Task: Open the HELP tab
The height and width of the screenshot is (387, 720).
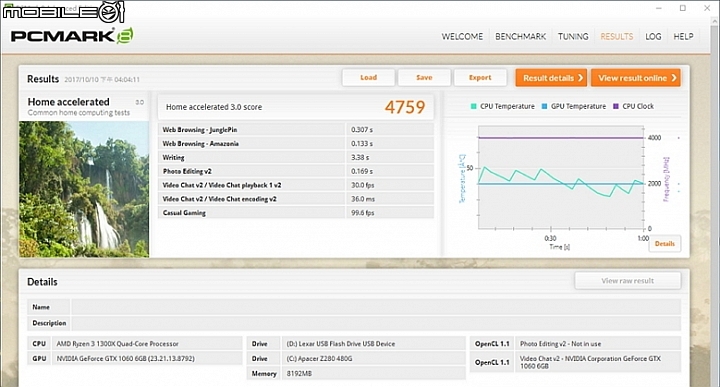Action: coord(683,37)
